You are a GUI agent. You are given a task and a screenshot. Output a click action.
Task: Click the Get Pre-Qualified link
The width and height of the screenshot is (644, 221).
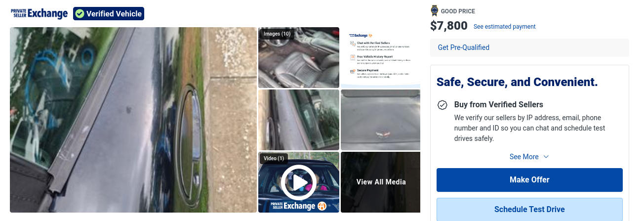coord(464,47)
